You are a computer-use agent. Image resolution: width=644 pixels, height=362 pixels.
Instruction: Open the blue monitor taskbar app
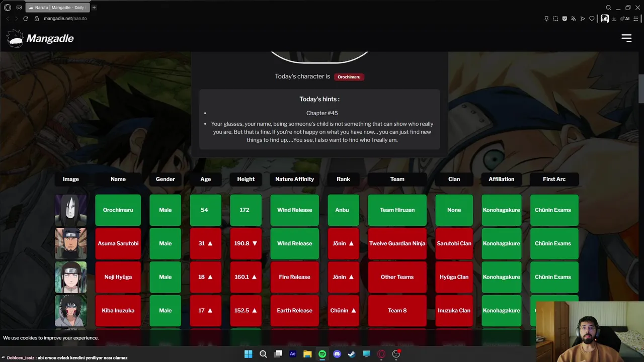coord(366,354)
